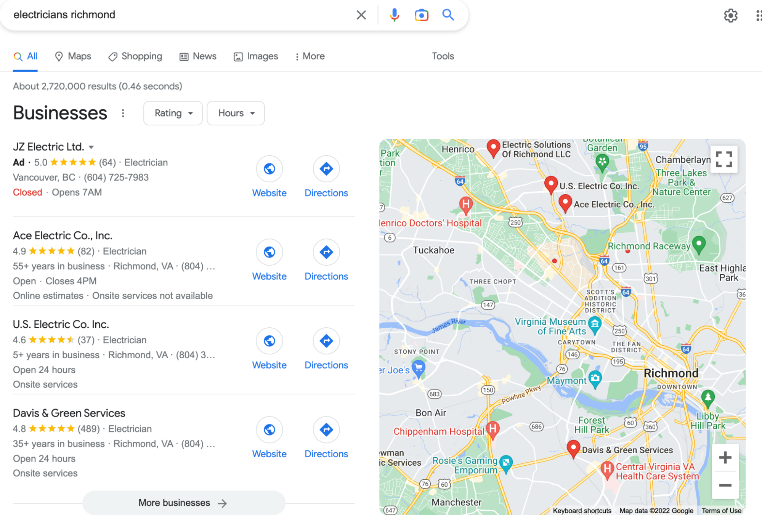The width and height of the screenshot is (762, 532).
Task: Get Directions to Ace Electric Co.
Action: [326, 252]
